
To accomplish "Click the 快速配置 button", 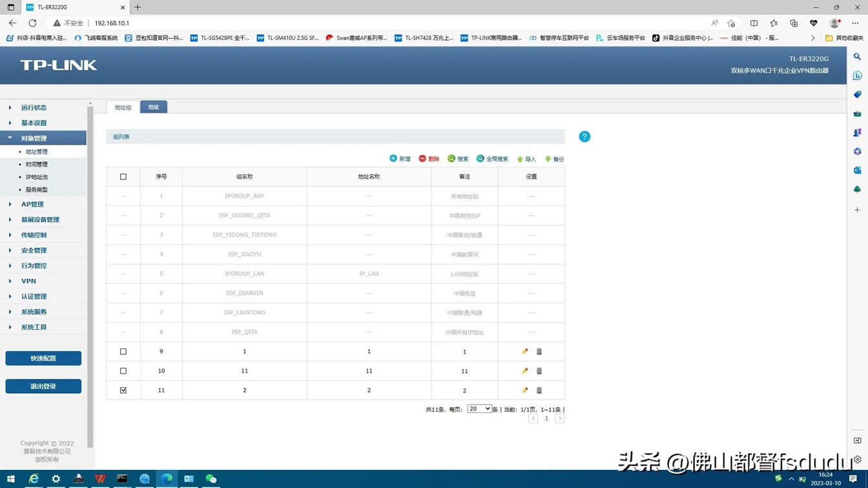I will [x=43, y=358].
